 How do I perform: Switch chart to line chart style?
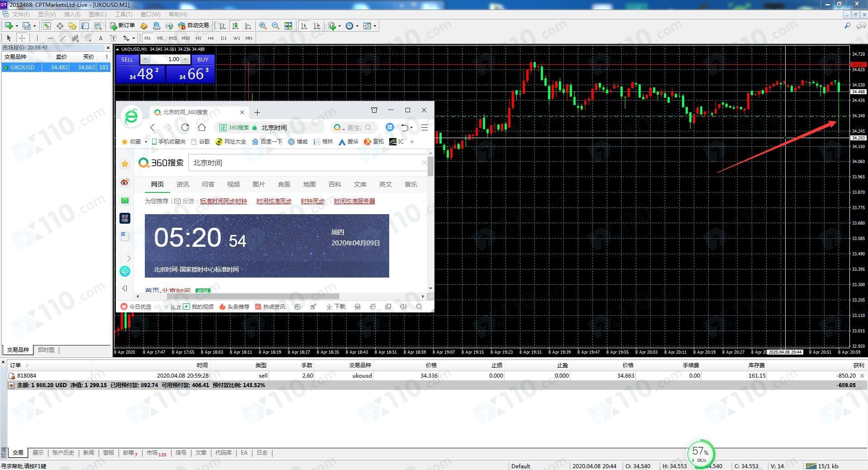pyautogui.click(x=248, y=26)
